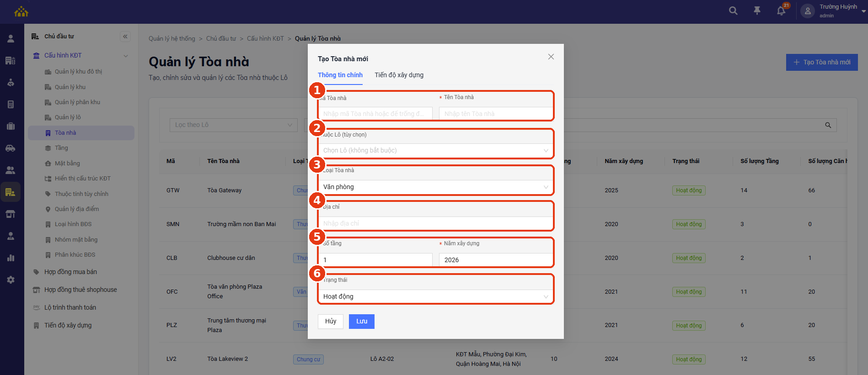Screen dimensions: 868x375
Task: Switch to the Tiến độ xây dựng dialog tab
Action: 399,75
